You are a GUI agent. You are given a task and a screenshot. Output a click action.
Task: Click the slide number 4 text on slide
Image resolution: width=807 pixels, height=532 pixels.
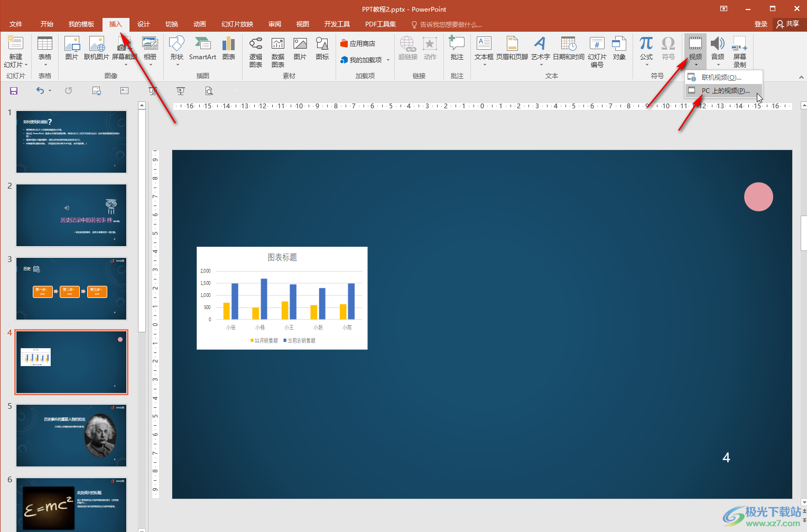(x=726, y=458)
